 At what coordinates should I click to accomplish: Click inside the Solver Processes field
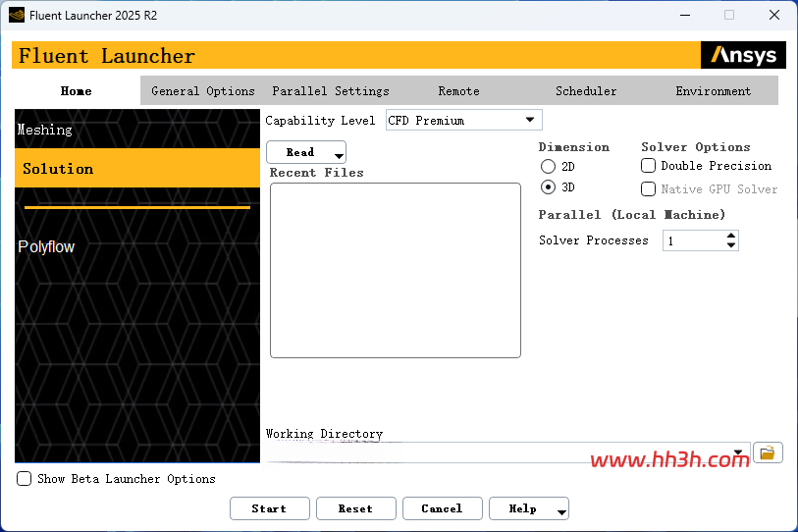694,240
